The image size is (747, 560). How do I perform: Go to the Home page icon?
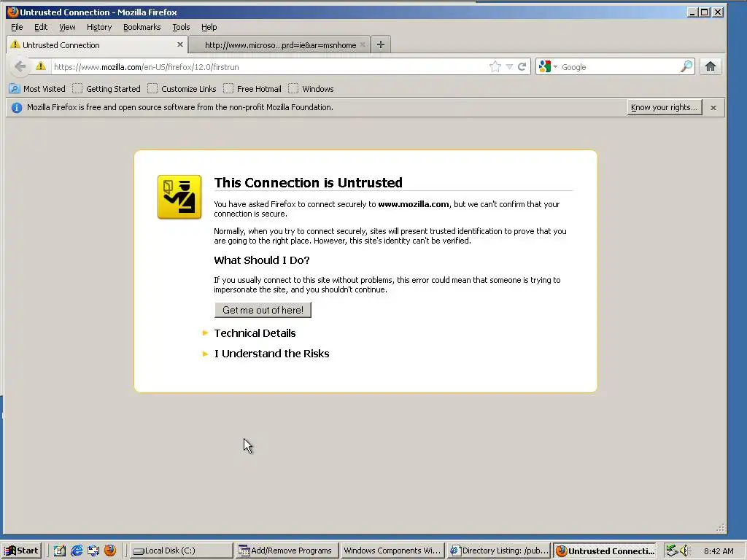(711, 66)
